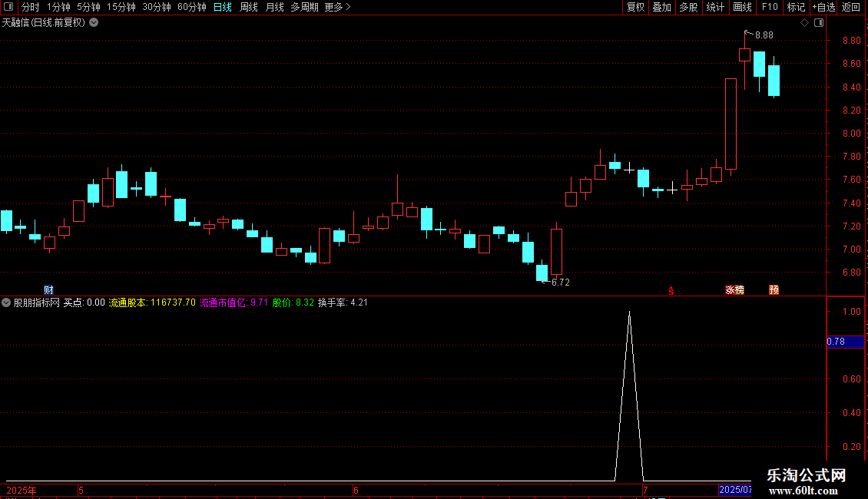Click the diamond icon in chart corner

805,23
